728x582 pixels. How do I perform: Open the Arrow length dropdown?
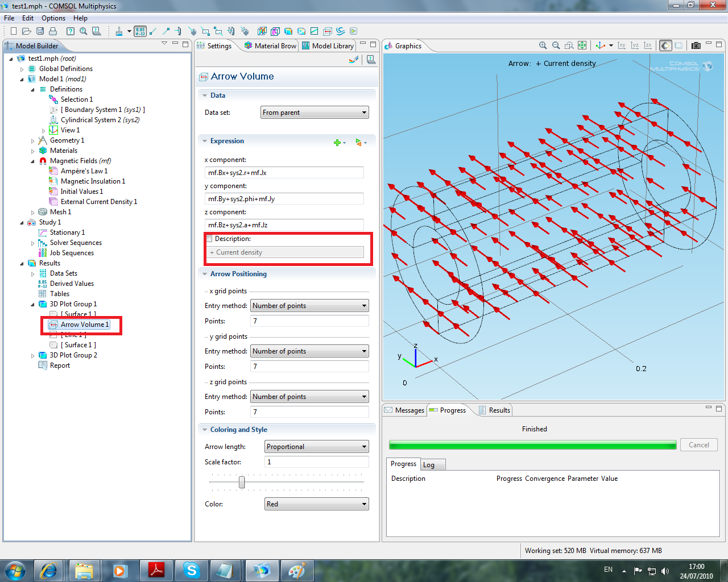317,447
